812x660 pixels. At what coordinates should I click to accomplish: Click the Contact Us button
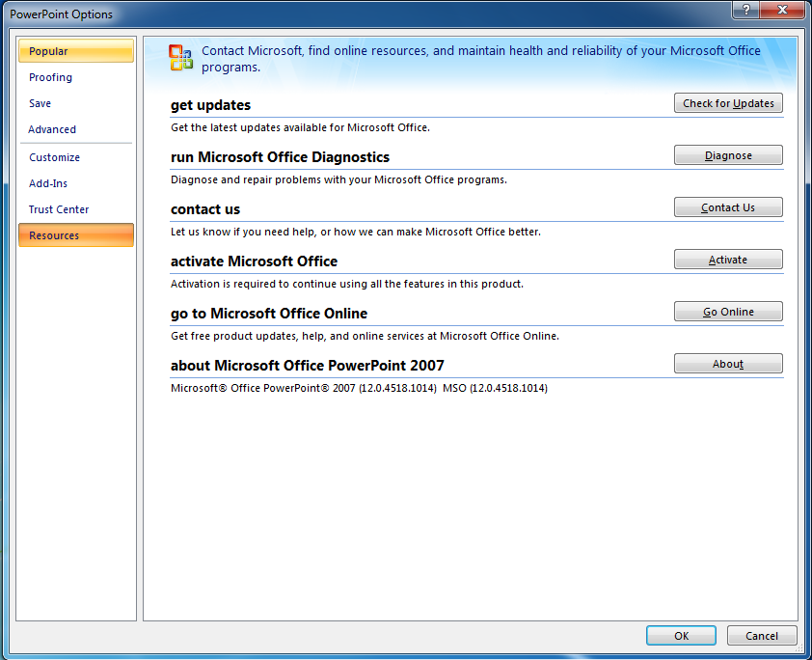pyautogui.click(x=728, y=207)
